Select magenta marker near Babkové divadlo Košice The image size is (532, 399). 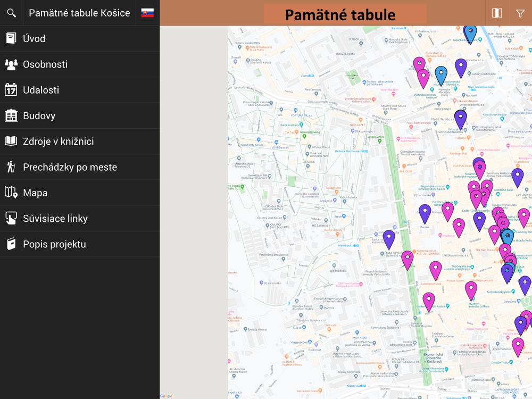(x=429, y=302)
